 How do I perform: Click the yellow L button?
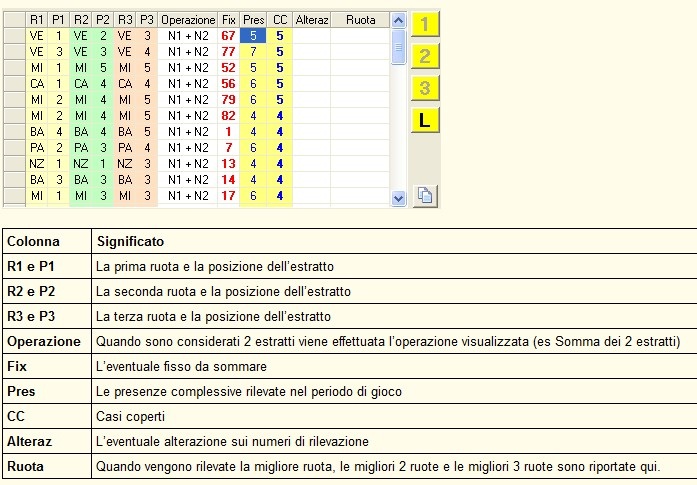pyautogui.click(x=425, y=121)
